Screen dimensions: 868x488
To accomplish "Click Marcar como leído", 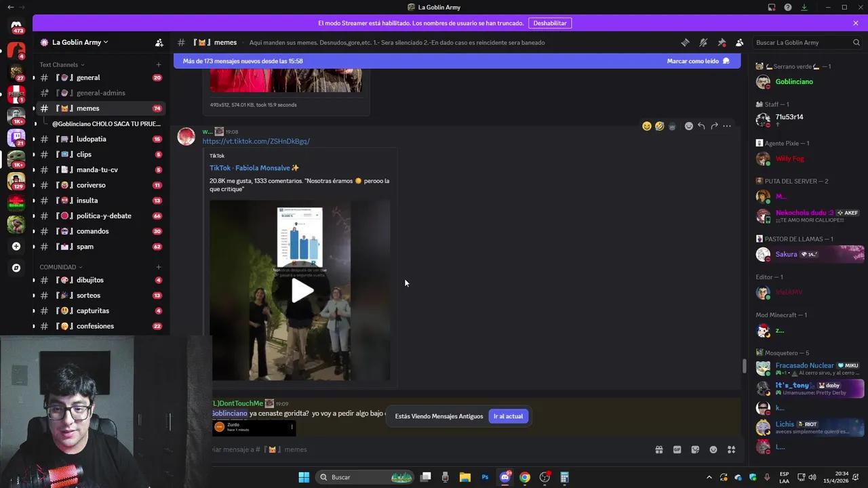I will [698, 61].
